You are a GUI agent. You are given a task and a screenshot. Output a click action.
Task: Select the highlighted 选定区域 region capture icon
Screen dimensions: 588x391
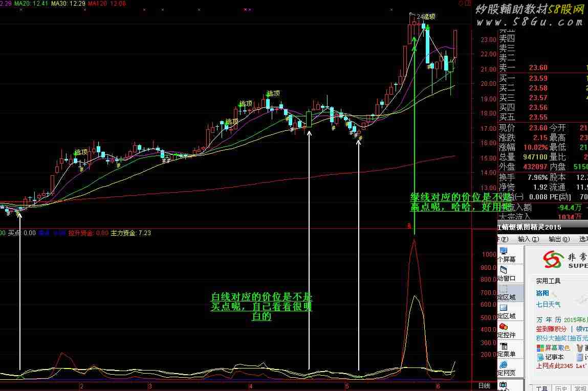(504, 289)
